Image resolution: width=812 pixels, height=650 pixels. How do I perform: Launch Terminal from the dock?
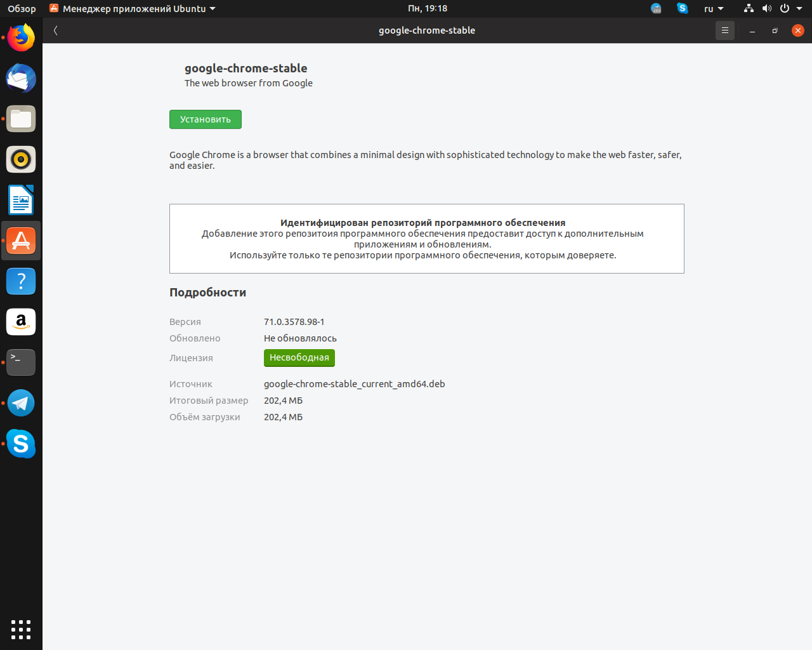pos(21,362)
